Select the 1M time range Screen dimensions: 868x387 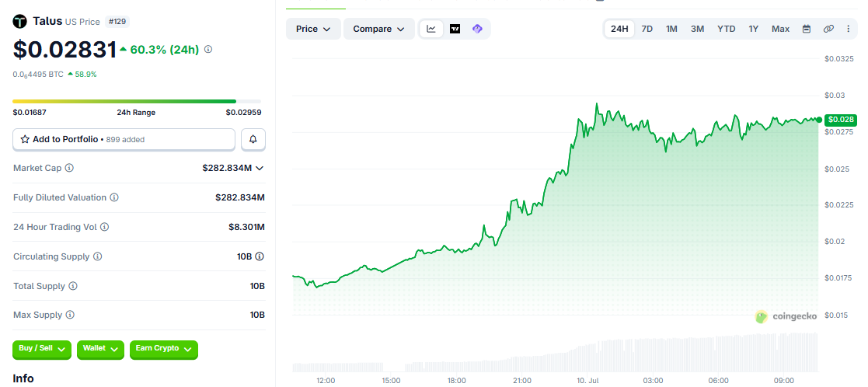point(671,29)
